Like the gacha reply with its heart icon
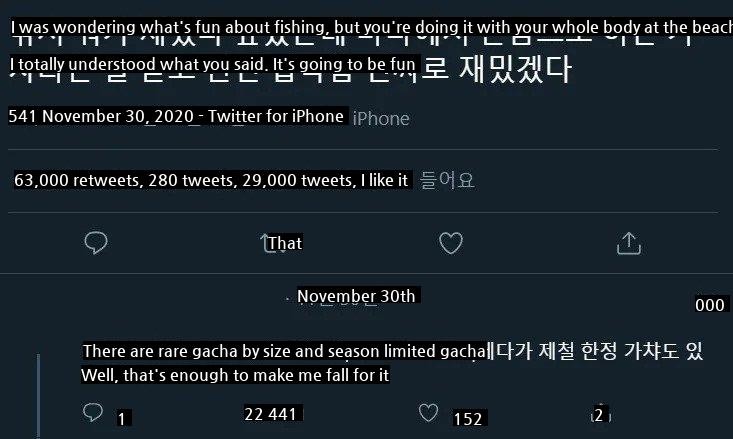This screenshot has width=733, height=439. coord(428,412)
